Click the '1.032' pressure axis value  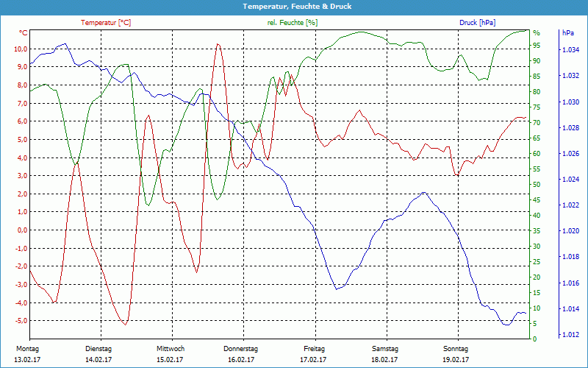point(570,76)
